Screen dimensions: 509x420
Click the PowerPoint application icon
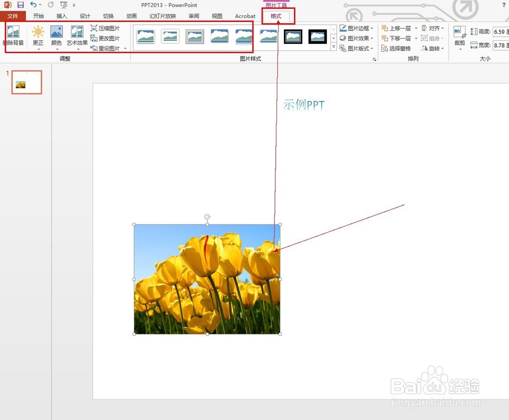8,5
